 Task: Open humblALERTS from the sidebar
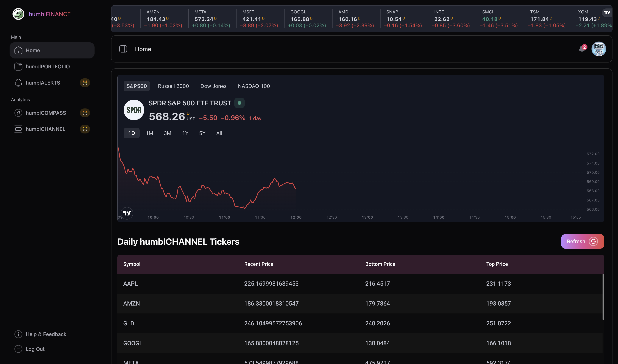point(52,83)
